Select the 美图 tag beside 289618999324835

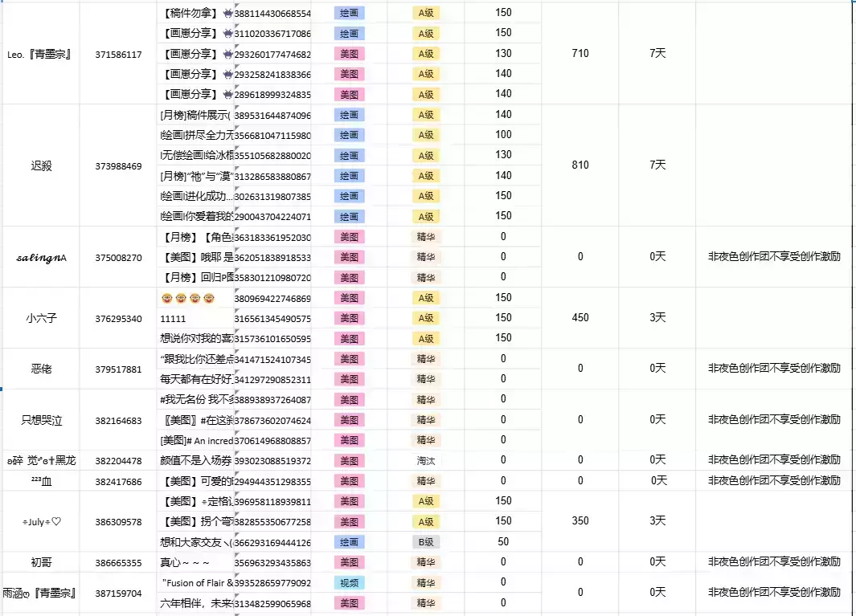[350, 95]
